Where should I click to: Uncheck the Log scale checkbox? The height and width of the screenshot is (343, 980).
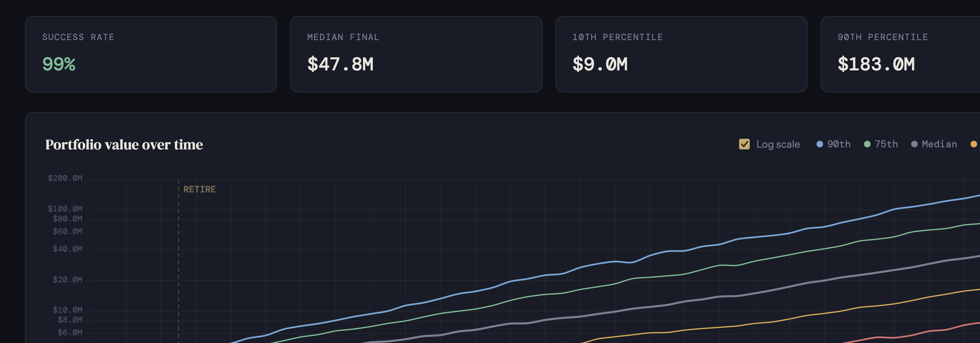744,144
